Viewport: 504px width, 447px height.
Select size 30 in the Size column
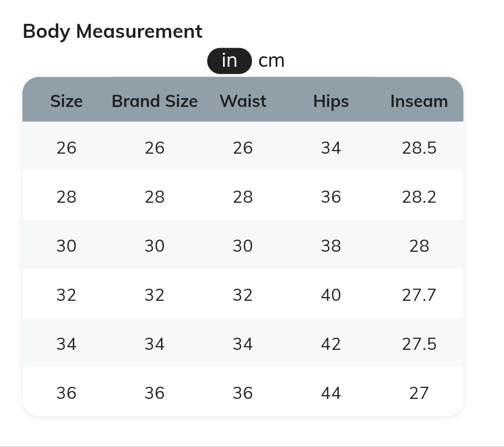(66, 246)
